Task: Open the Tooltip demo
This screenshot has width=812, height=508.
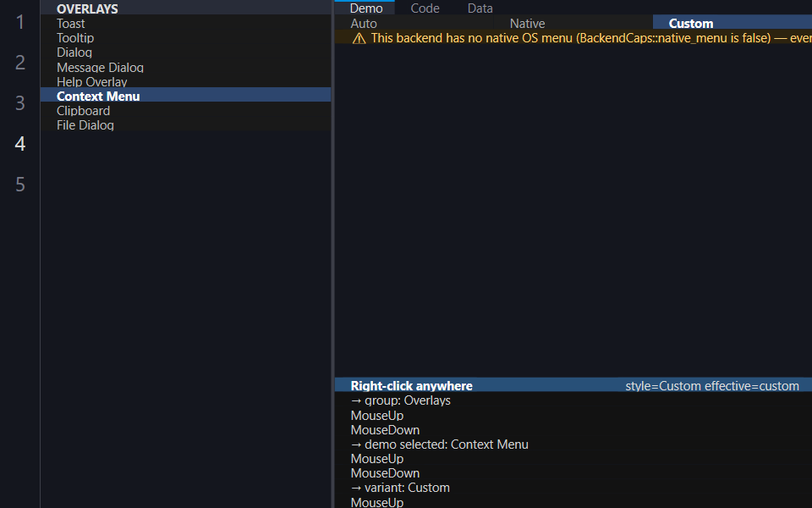Action: tap(185, 38)
